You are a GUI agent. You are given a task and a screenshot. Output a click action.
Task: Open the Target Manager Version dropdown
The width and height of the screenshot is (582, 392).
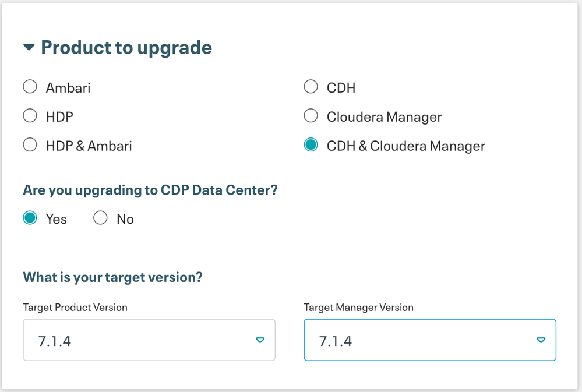point(419,340)
